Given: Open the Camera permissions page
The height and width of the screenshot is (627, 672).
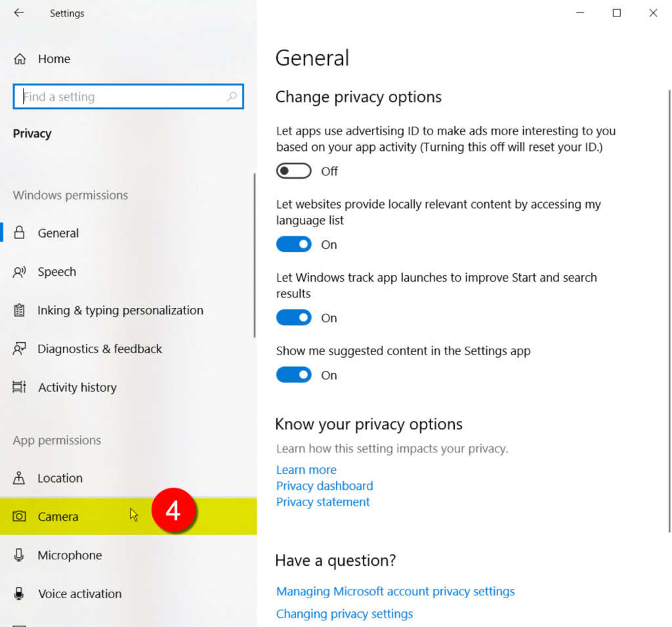Looking at the screenshot, I should (x=58, y=517).
